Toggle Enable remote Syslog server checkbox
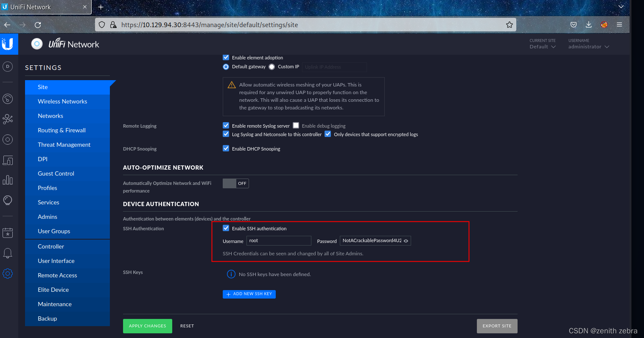This screenshot has height=338, width=644. click(226, 126)
